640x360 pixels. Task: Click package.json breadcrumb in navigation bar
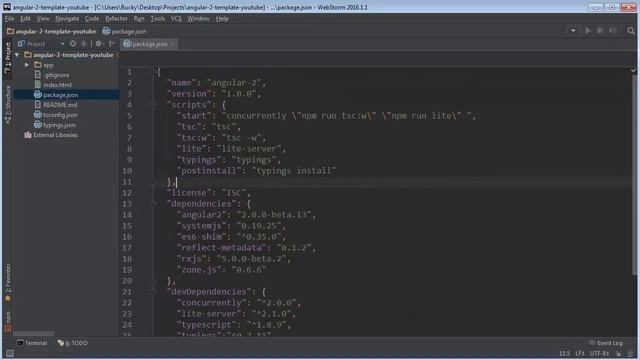(124, 31)
